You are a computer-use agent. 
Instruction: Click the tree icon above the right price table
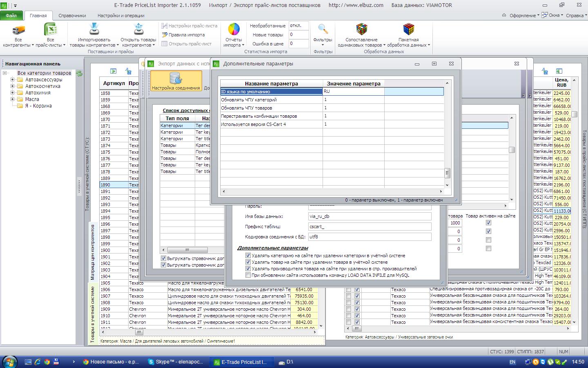[x=545, y=71]
